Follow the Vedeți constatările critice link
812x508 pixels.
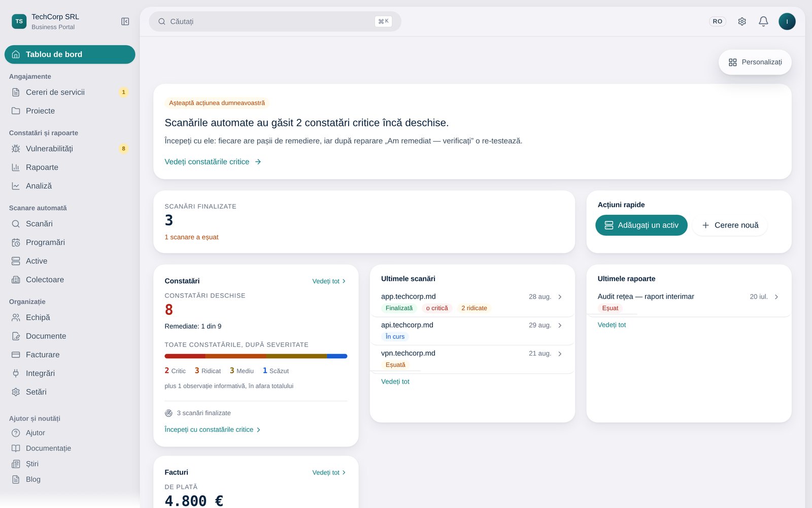pos(213,162)
